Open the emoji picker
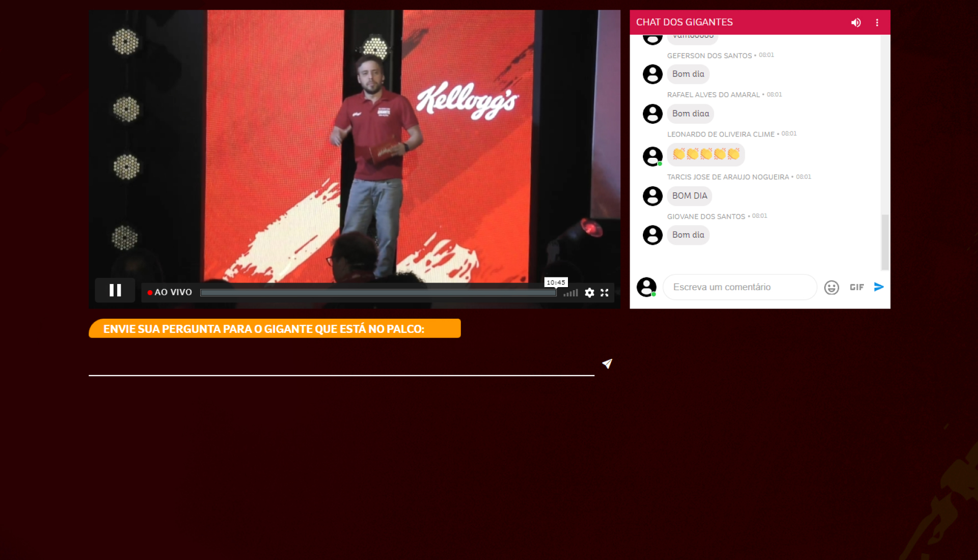The height and width of the screenshot is (560, 978). pos(831,288)
